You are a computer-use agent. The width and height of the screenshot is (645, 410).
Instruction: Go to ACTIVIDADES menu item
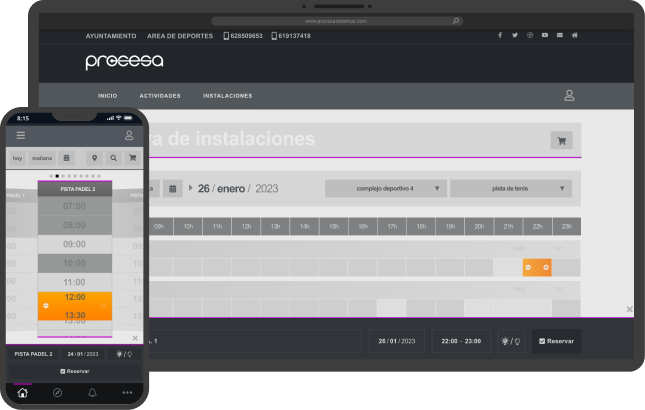[x=160, y=96]
